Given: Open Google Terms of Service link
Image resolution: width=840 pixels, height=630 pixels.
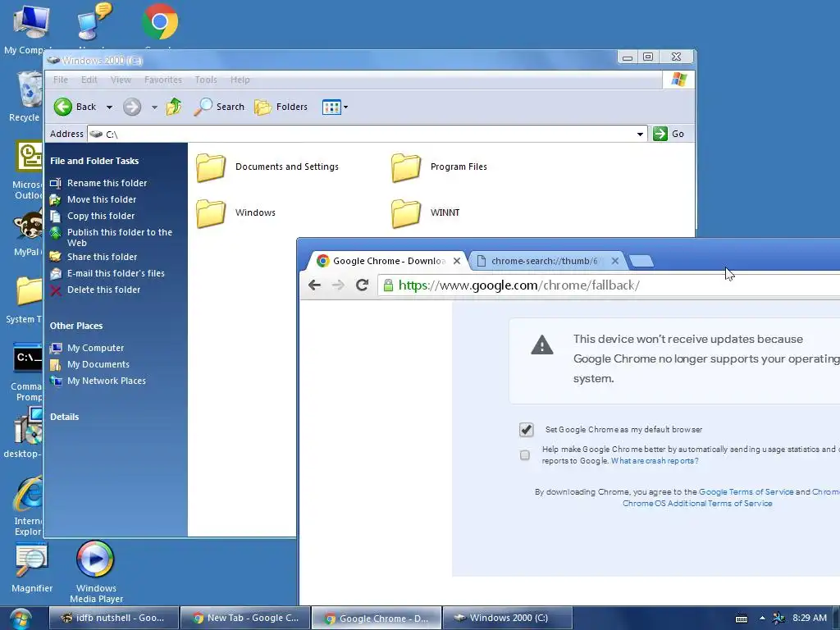Looking at the screenshot, I should click(x=746, y=492).
